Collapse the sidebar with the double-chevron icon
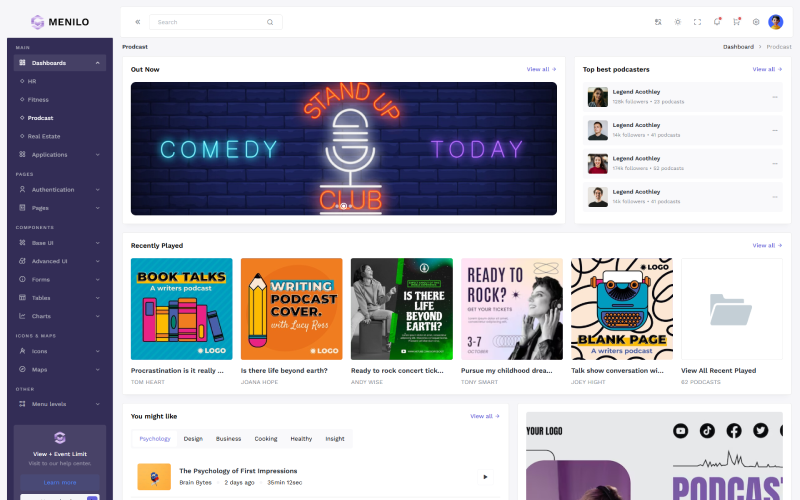The width and height of the screenshot is (800, 500). (x=137, y=22)
